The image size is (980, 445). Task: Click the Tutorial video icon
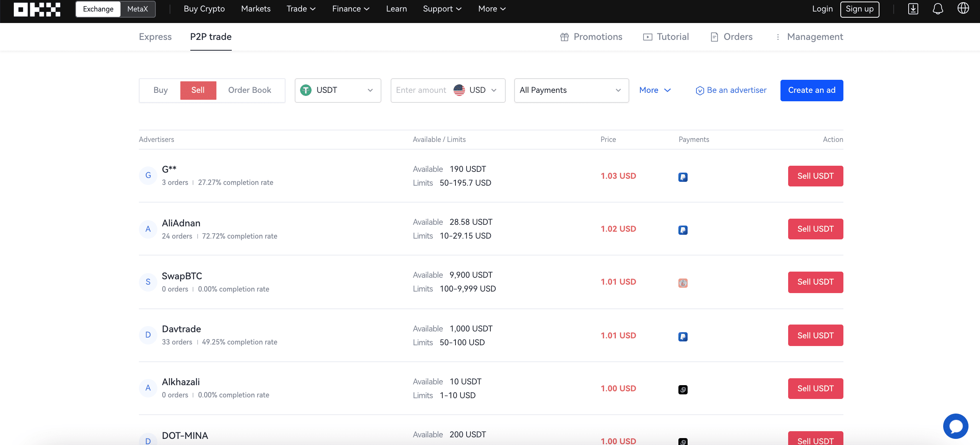(648, 37)
